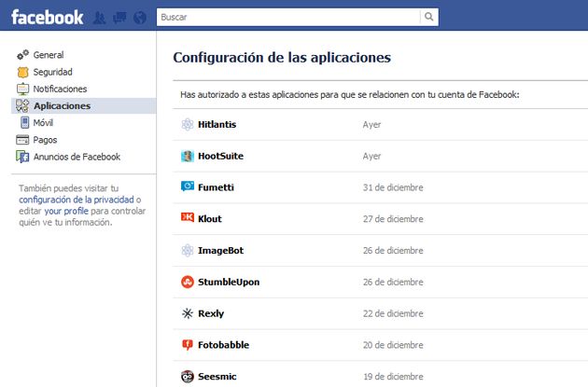Open Anuncios de Facebook section
The image size is (588, 387).
(77, 157)
